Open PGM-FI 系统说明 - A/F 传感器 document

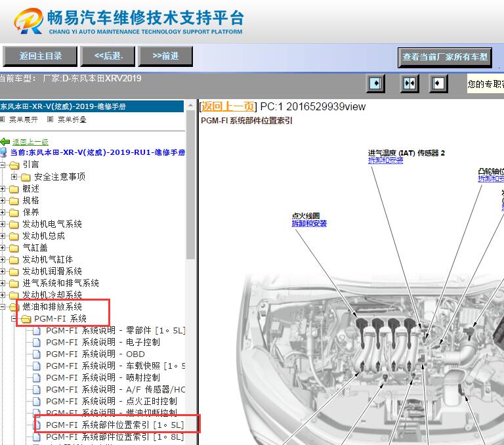115,390
